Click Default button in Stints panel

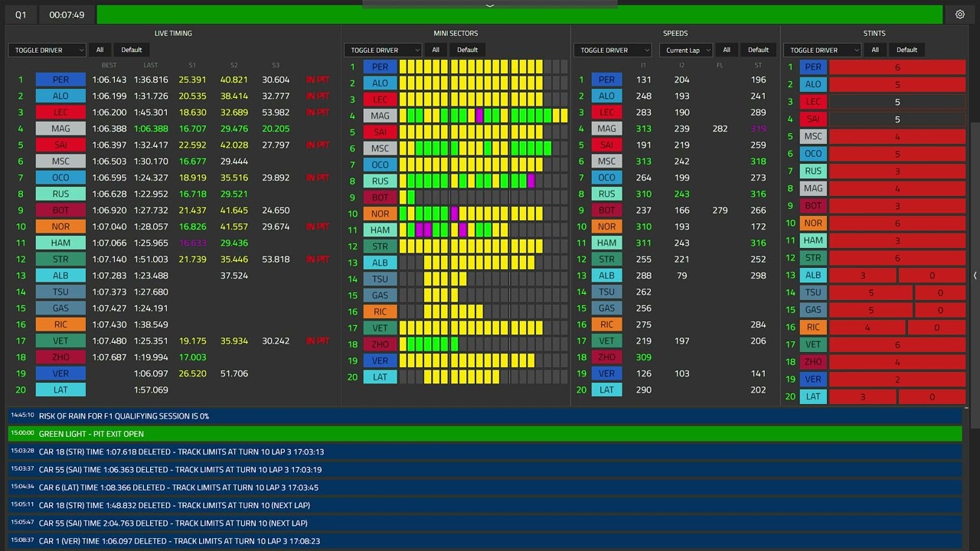907,50
